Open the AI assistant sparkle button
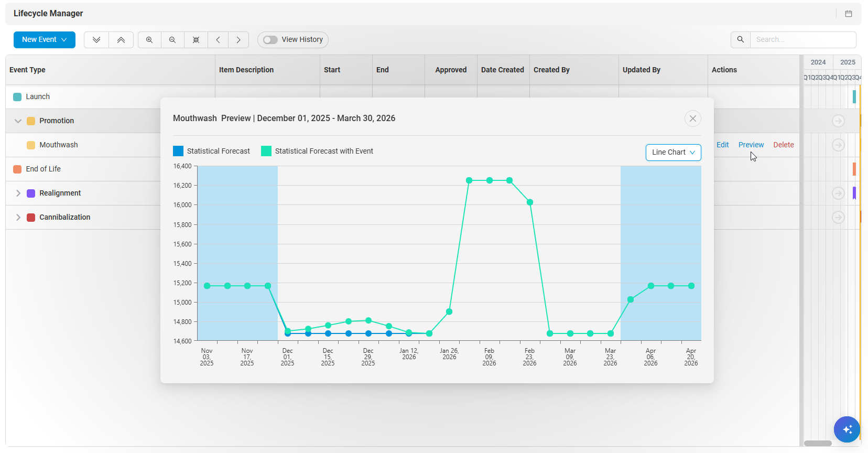This screenshot has width=868, height=453. pos(847,429)
